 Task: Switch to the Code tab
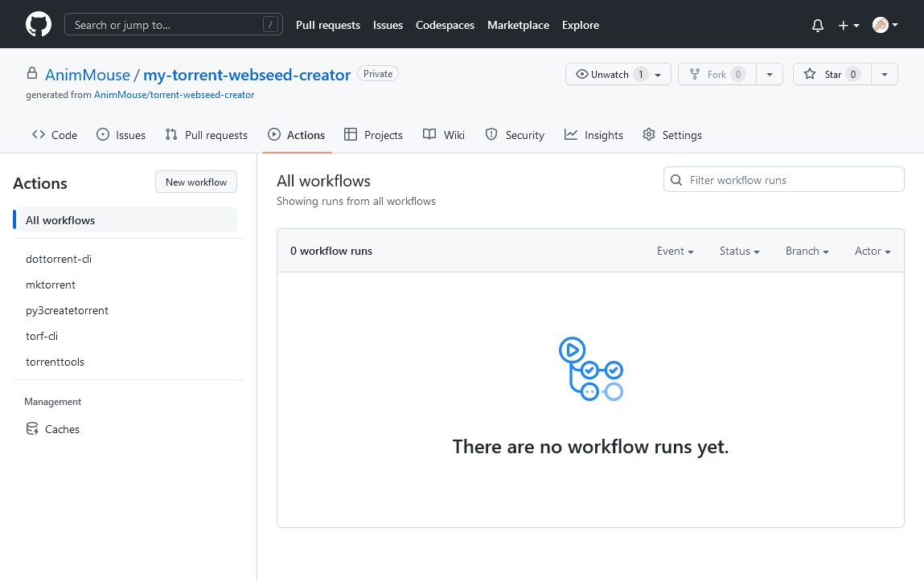point(55,135)
